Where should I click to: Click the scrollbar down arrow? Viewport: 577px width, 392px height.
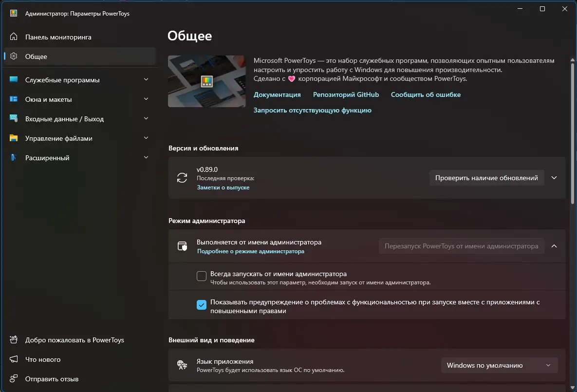point(572,387)
